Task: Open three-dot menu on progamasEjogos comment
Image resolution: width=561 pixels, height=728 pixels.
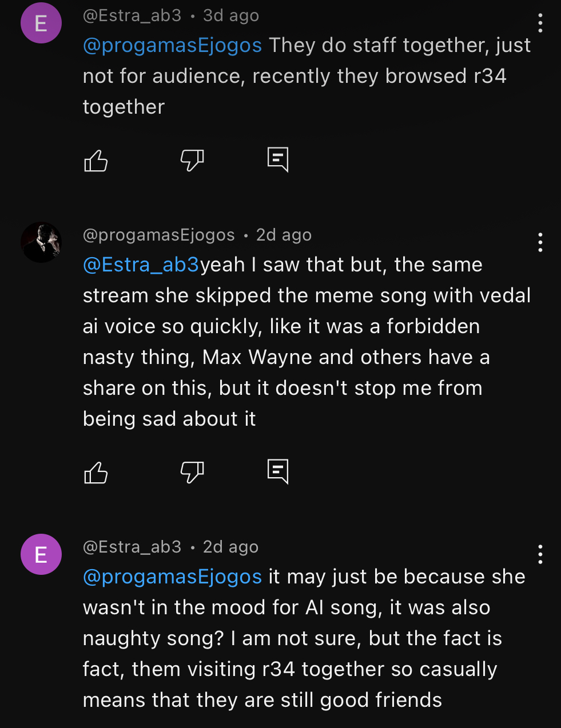Action: [x=540, y=242]
